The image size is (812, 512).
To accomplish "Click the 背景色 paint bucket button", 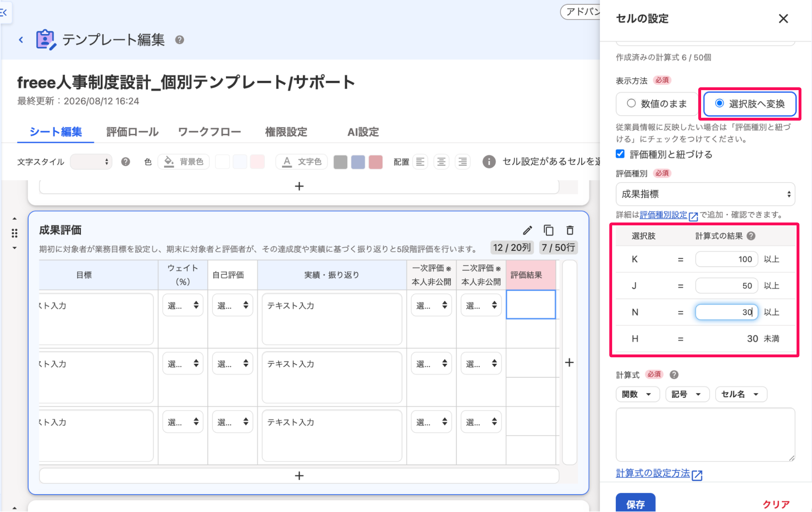I will tap(184, 162).
